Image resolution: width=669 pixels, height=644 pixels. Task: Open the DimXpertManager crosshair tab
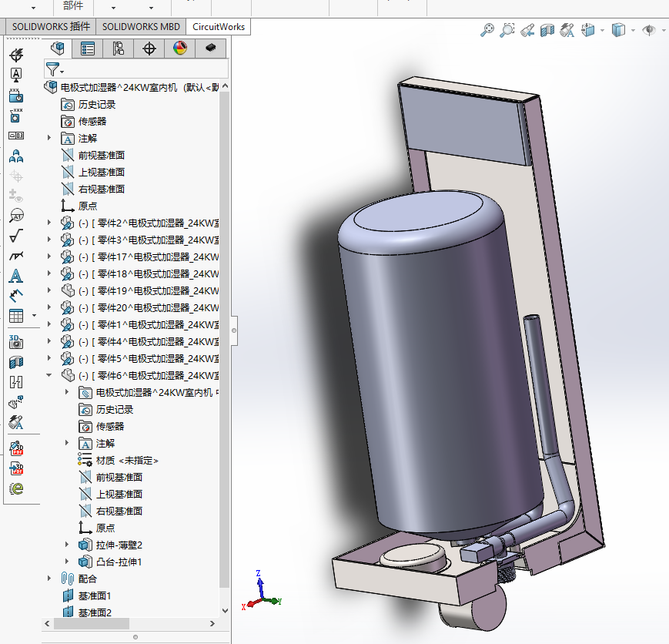[149, 49]
